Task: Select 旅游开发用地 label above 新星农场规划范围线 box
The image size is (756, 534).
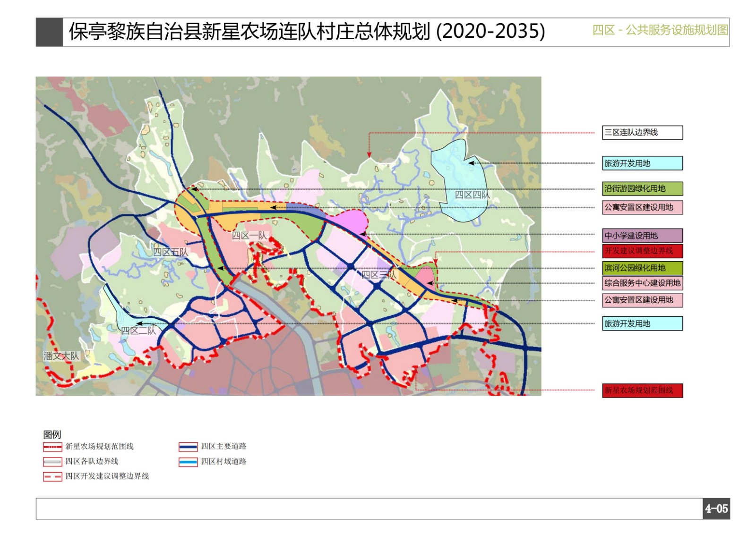Action: pyautogui.click(x=642, y=323)
